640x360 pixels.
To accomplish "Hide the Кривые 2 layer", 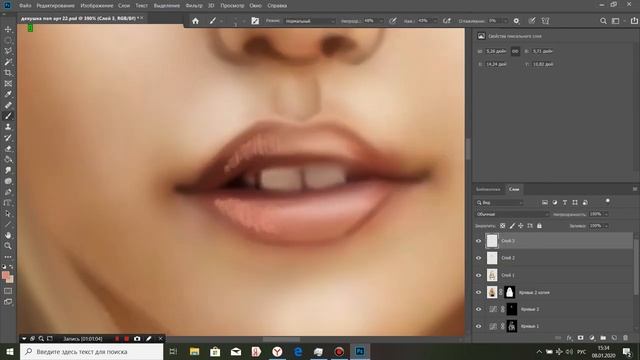I will (478, 309).
